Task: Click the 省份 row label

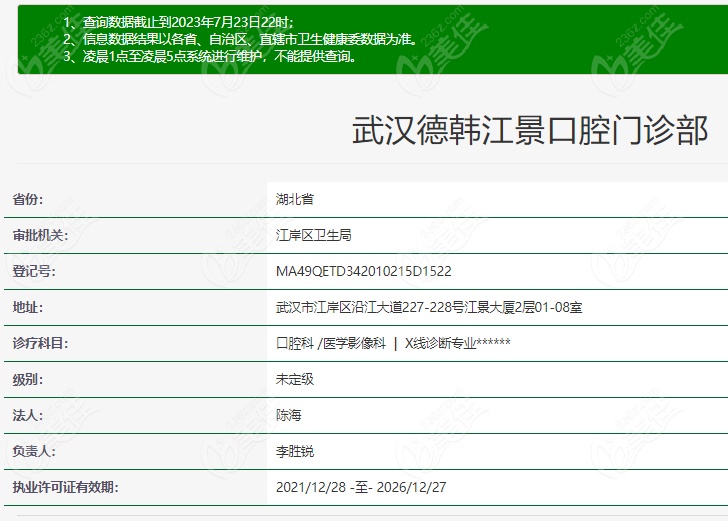Action: [27, 199]
